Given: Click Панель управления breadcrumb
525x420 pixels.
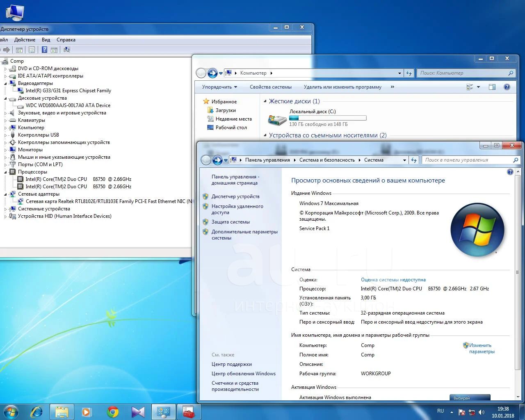Looking at the screenshot, I should tap(267, 160).
